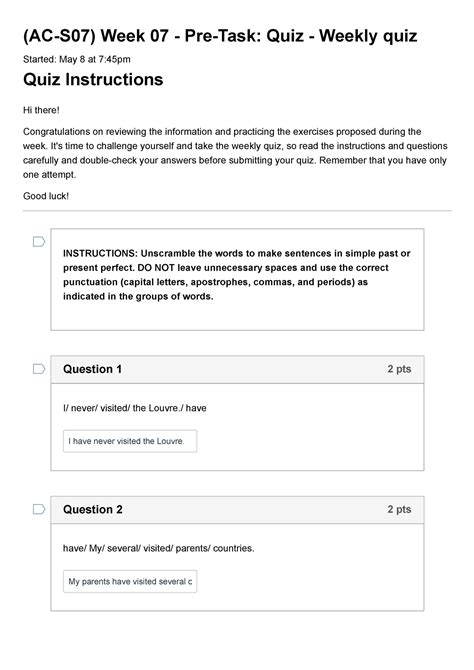The image size is (474, 670).
Task: Click the Started May 8 timestamp text
Action: [x=77, y=59]
